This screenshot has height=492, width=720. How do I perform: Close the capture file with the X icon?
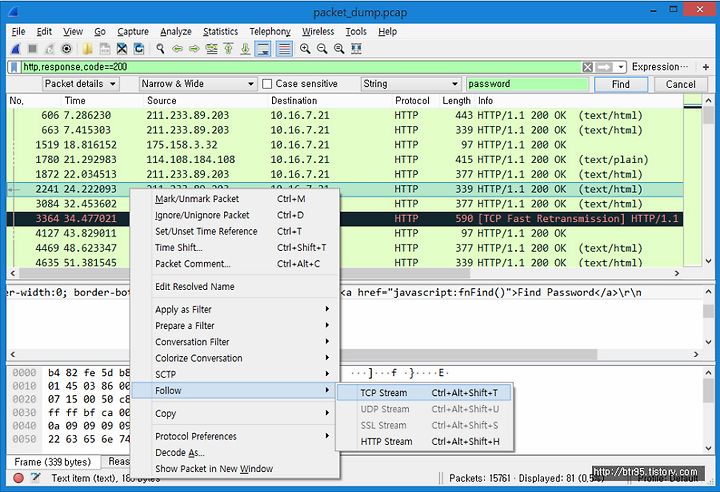point(122,49)
